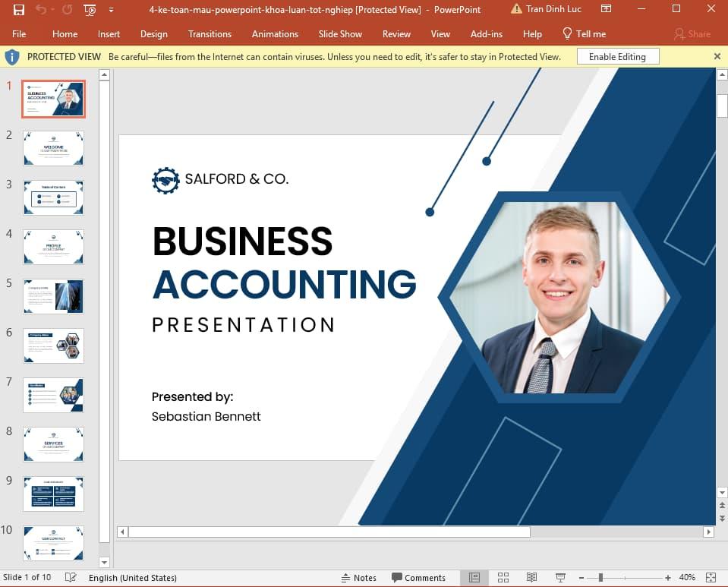Open the Design tab

154,34
